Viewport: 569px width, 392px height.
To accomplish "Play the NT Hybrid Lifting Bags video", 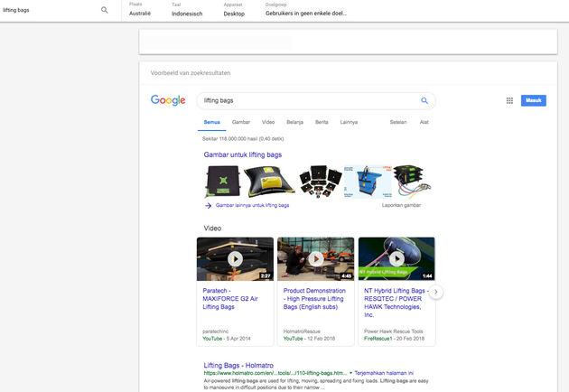I will (x=396, y=259).
